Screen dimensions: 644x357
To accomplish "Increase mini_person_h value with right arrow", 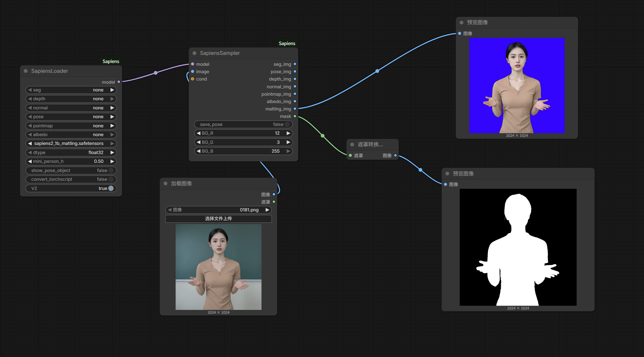I will [x=112, y=161].
